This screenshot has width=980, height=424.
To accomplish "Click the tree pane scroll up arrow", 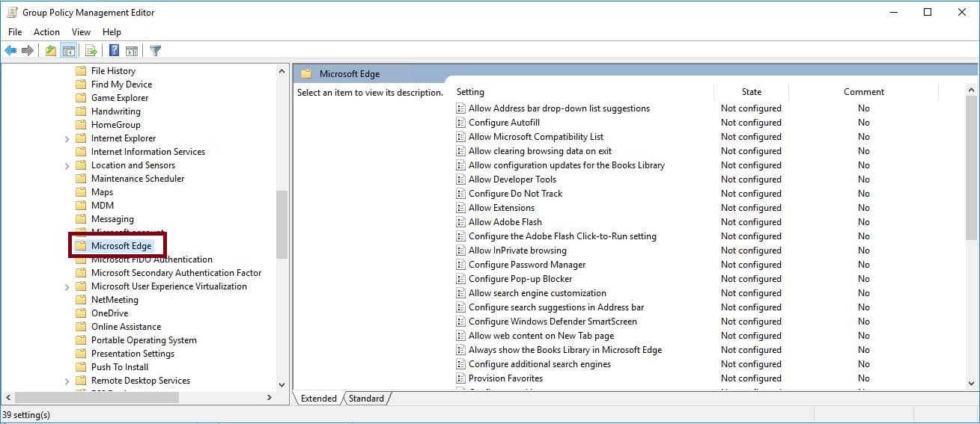I will [x=282, y=71].
